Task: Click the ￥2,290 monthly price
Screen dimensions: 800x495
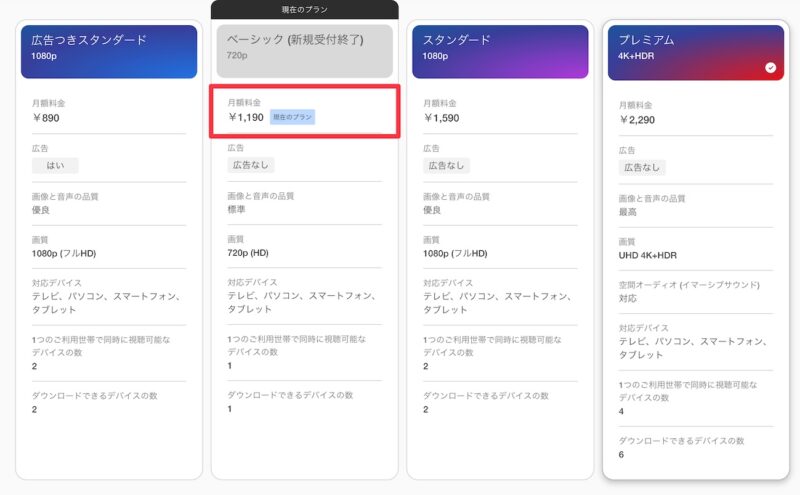Action: click(x=637, y=120)
